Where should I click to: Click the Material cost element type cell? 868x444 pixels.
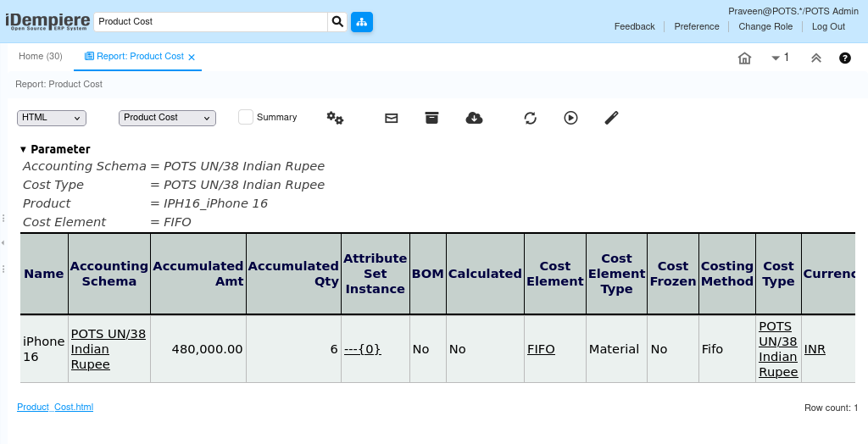pos(616,349)
